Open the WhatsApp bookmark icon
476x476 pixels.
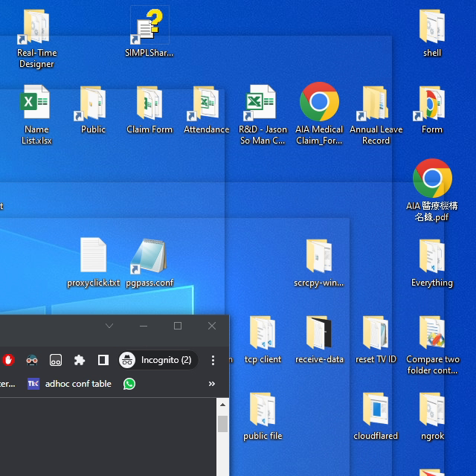tap(129, 384)
